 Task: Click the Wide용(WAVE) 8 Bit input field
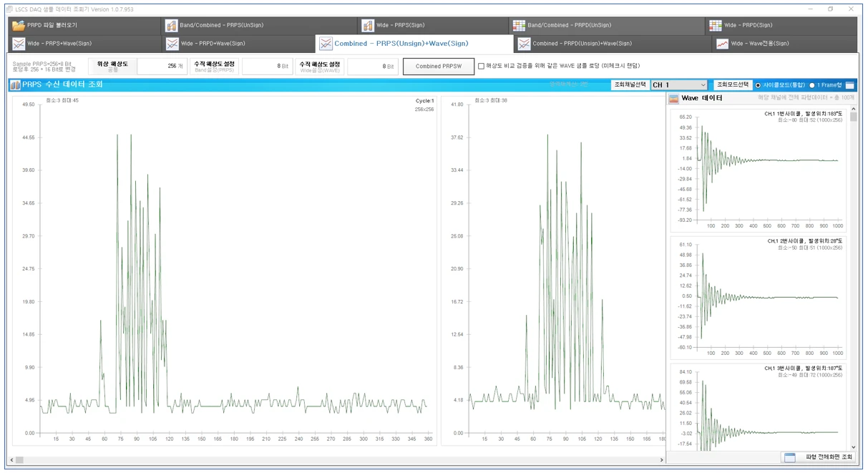372,67
